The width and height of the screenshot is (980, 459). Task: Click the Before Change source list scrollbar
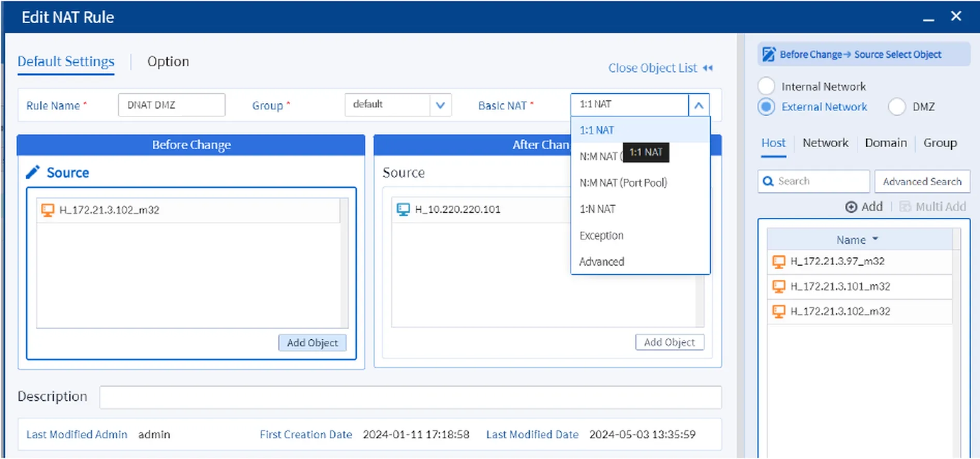click(x=344, y=263)
